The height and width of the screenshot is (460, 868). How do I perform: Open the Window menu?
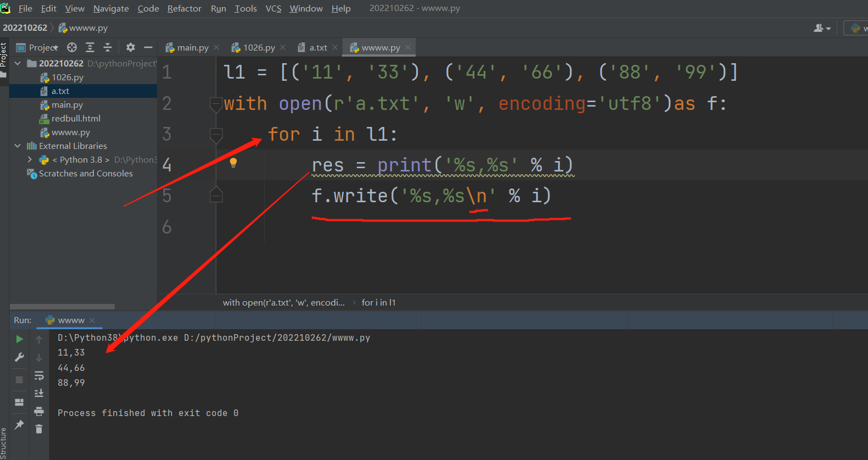coord(306,8)
